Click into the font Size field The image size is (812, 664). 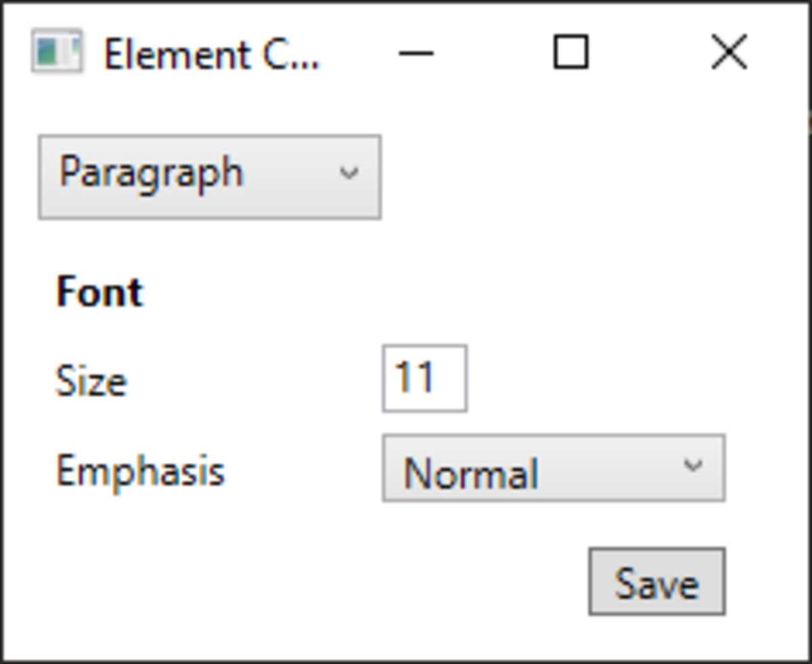pyautogui.click(x=424, y=378)
